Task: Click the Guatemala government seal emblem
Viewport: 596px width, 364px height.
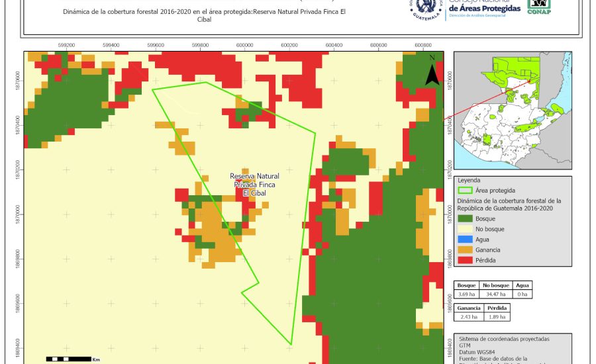Action: [x=424, y=8]
